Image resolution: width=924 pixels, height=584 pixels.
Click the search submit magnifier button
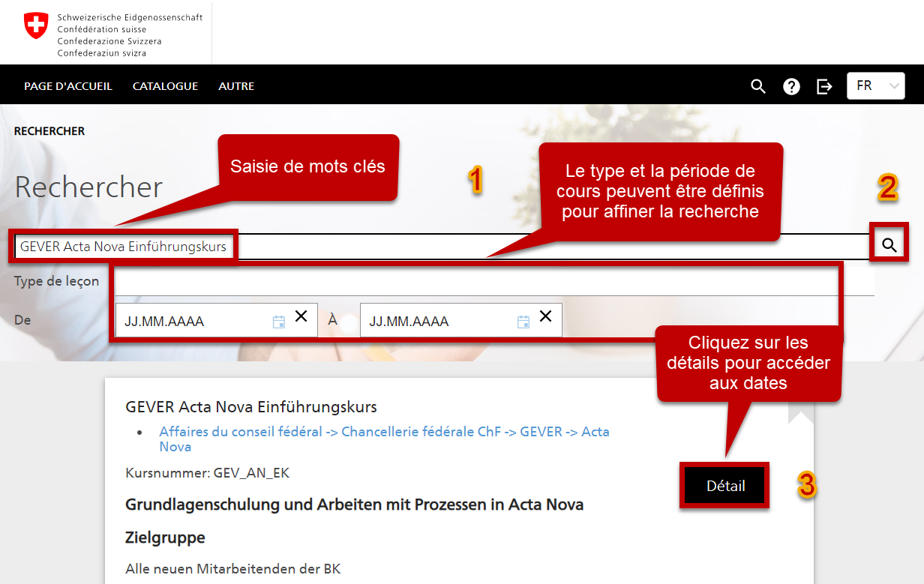[889, 245]
